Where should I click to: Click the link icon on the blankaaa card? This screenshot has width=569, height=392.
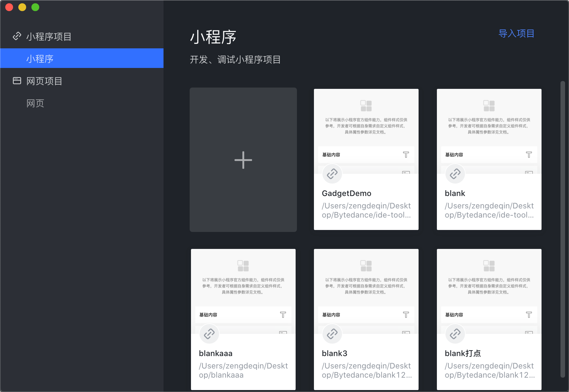pos(209,334)
